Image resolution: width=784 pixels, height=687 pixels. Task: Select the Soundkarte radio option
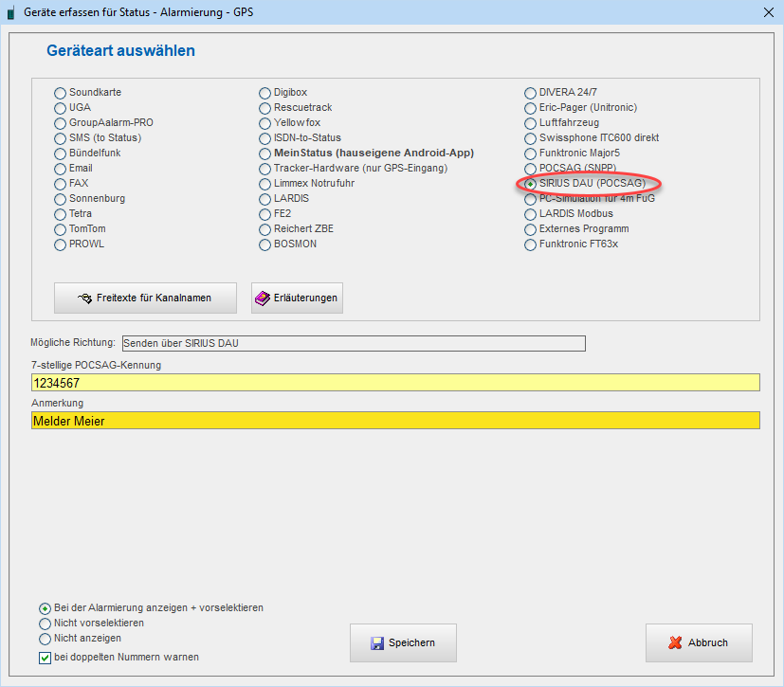coord(61,93)
